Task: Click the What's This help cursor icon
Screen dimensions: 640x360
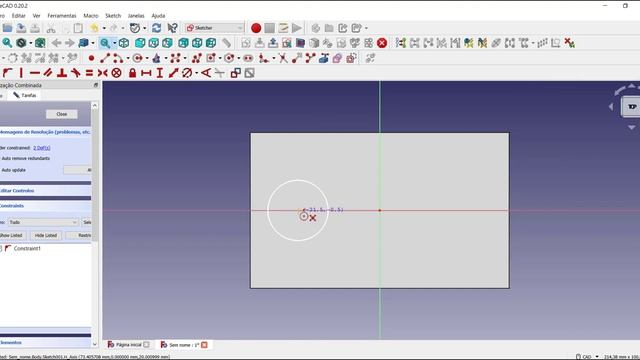Action: tap(172, 28)
